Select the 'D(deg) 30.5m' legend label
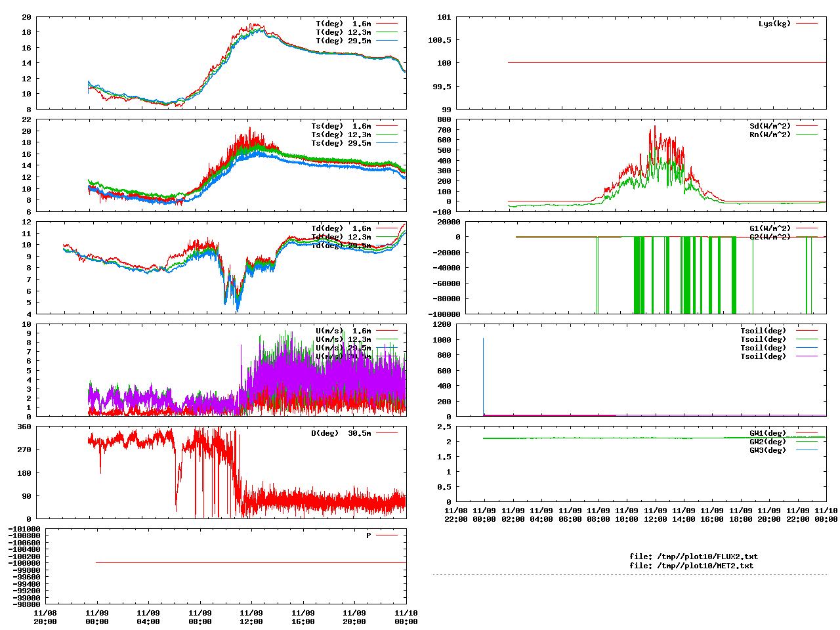Screen dimensions: 840x630 coord(341,433)
